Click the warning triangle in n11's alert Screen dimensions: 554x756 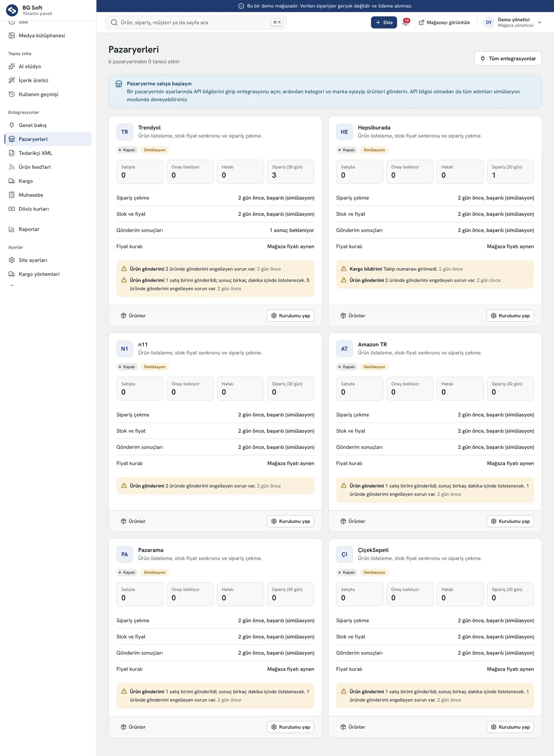point(124,486)
